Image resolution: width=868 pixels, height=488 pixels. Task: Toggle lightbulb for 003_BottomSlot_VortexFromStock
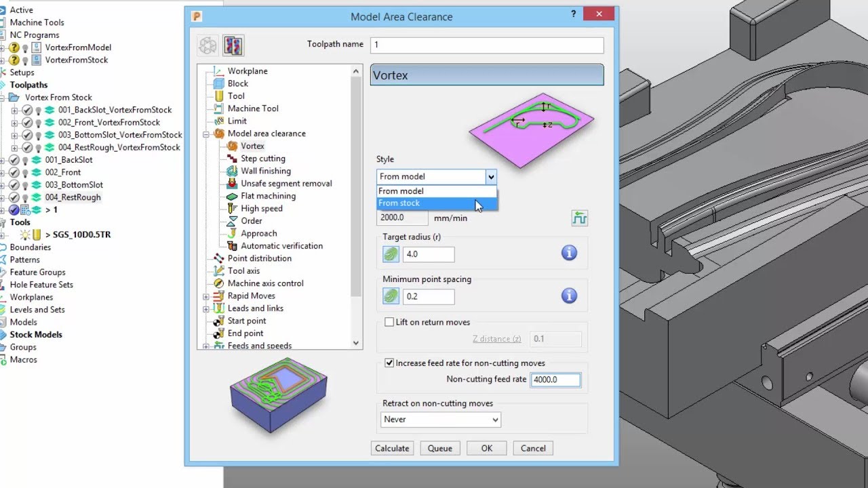coord(39,135)
